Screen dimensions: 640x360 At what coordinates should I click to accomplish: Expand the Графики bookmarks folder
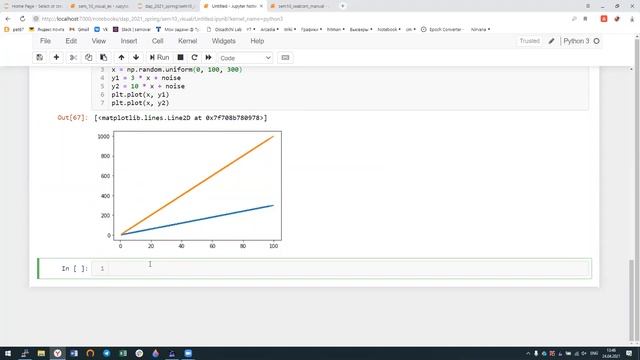(311, 29)
